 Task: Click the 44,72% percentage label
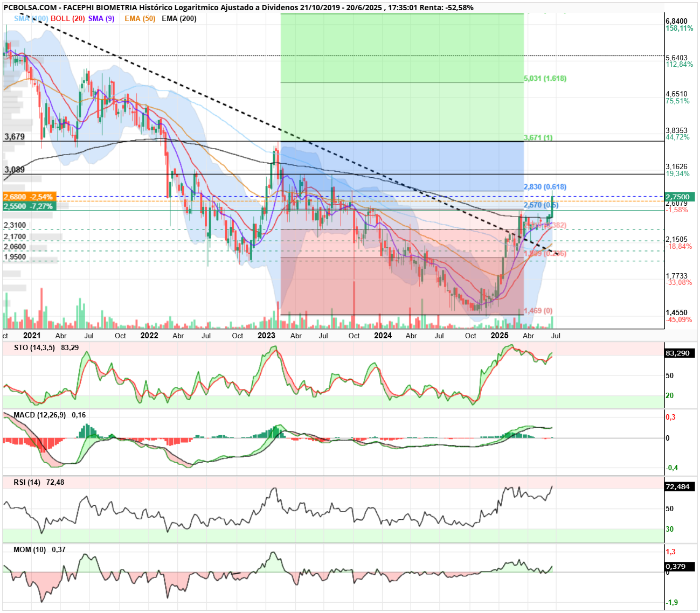(677, 137)
